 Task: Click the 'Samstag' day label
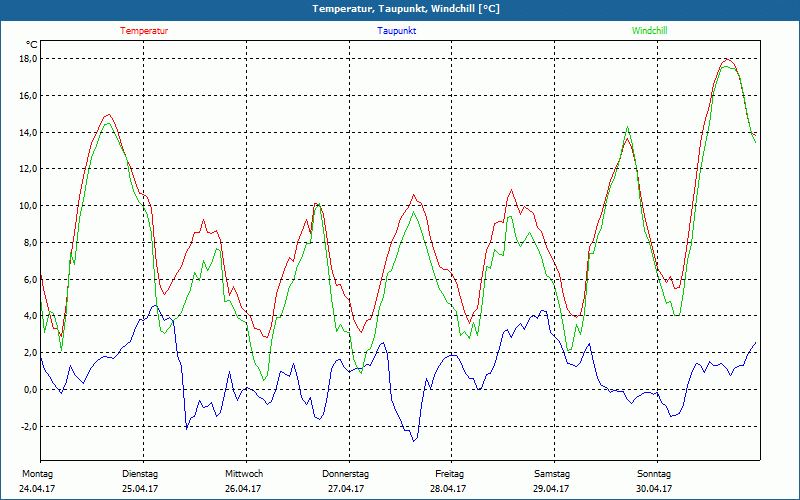pyautogui.click(x=552, y=474)
